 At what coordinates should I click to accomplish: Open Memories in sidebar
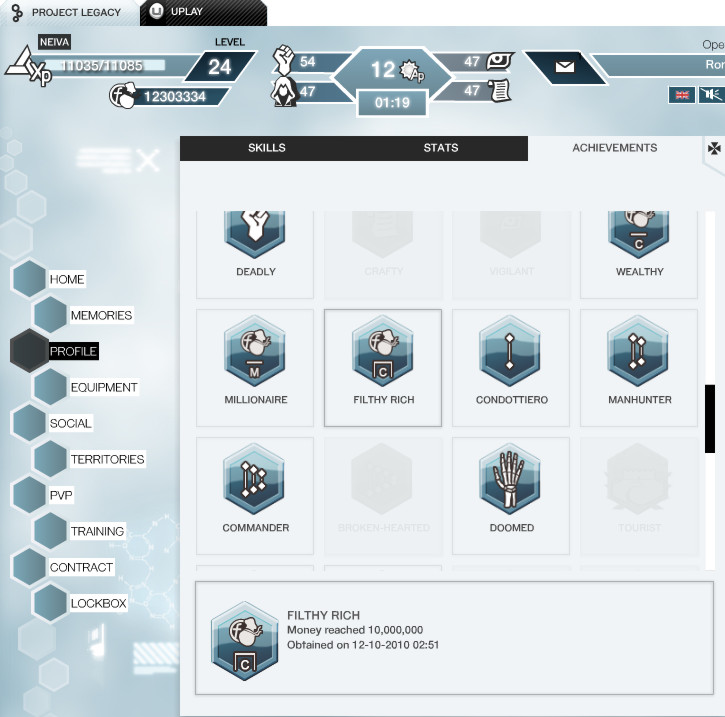pos(101,315)
